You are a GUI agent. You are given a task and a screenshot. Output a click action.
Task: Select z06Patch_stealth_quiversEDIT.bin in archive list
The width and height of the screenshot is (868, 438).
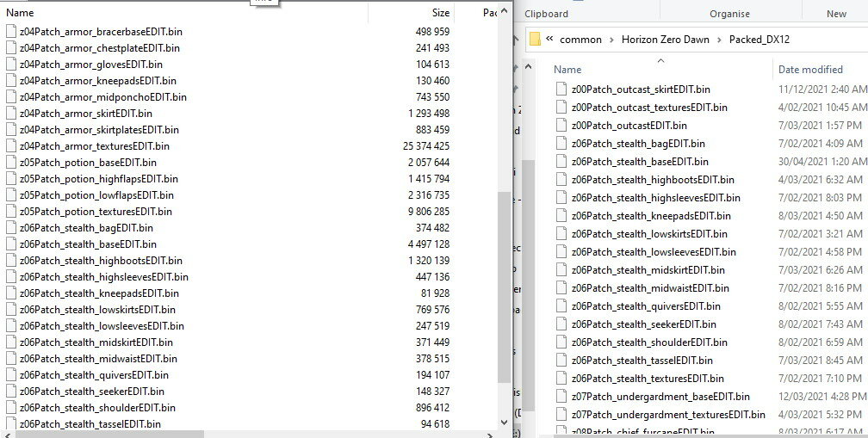94,375
